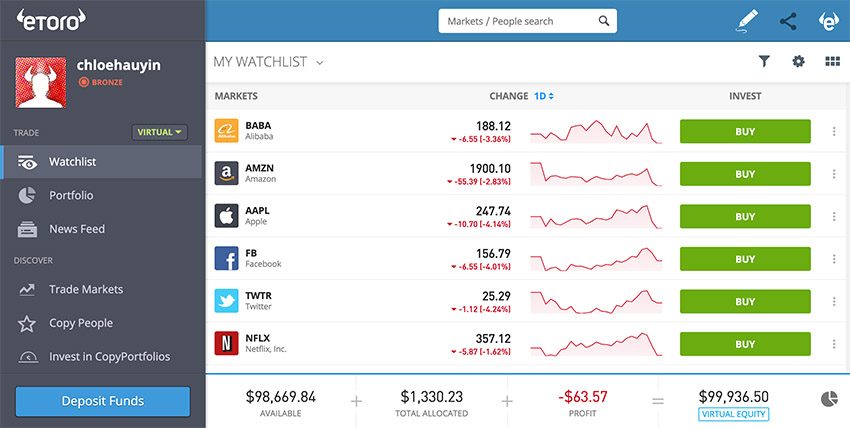Open more options for AMZN row
The height and width of the screenshot is (428, 850).
(834, 174)
